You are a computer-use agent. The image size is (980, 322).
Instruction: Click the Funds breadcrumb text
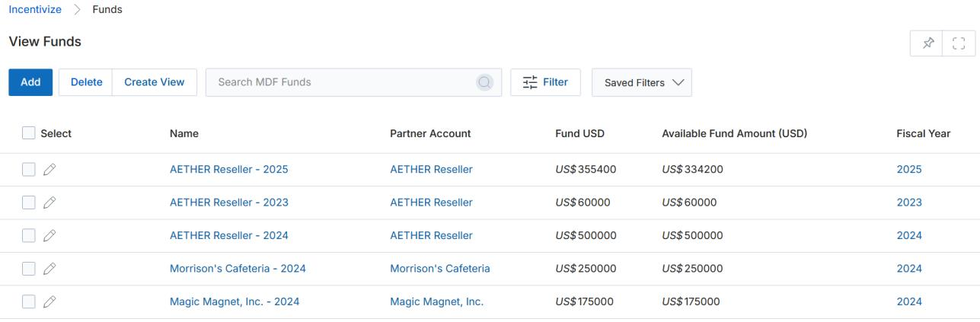point(107,9)
